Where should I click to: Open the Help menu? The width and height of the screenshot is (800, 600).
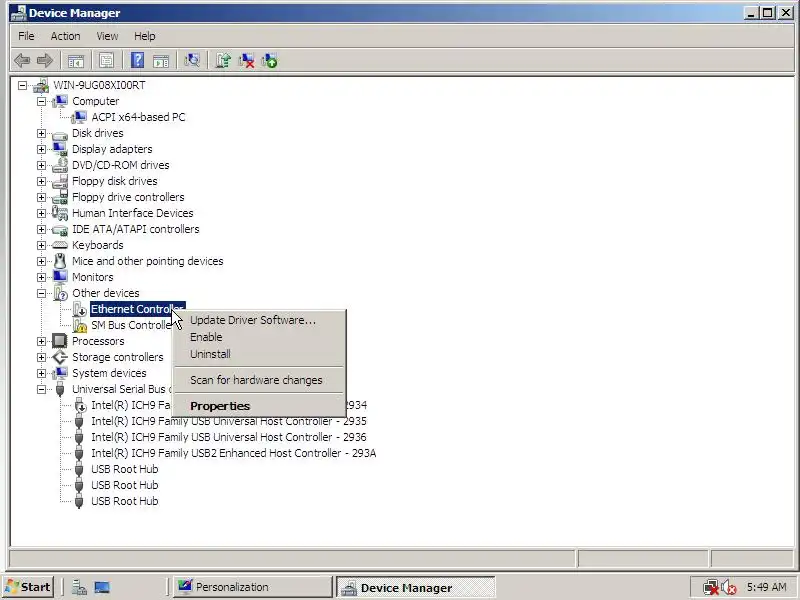coord(145,36)
